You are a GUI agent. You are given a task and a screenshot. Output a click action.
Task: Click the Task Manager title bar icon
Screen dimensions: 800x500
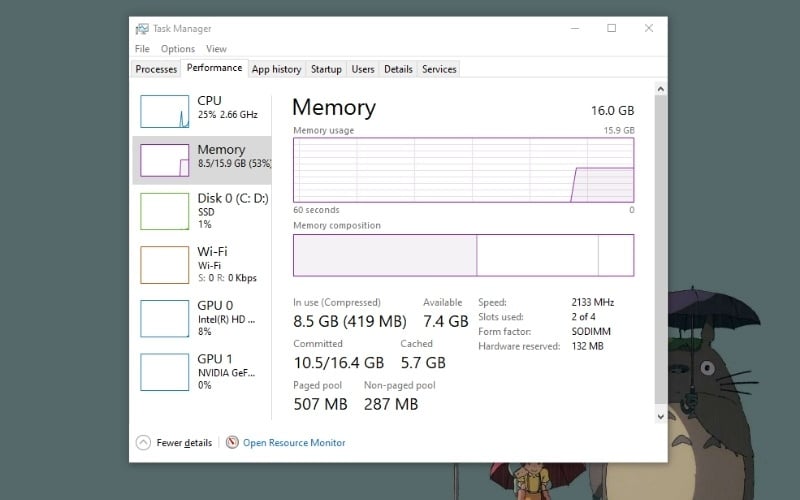tap(142, 29)
